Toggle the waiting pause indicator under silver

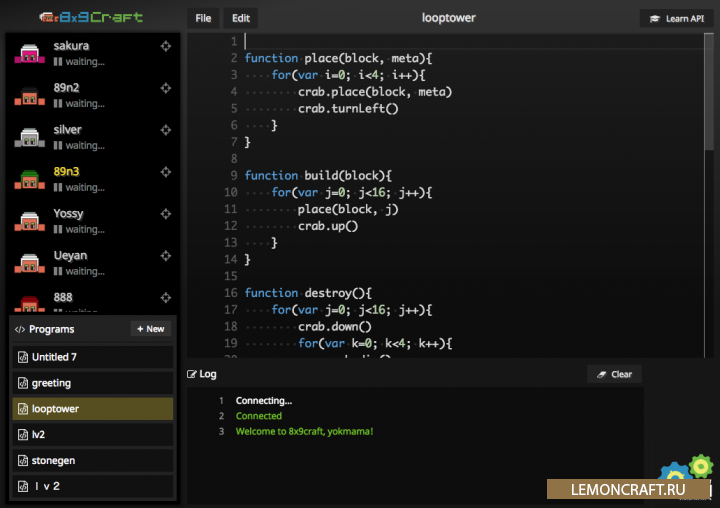(x=59, y=146)
